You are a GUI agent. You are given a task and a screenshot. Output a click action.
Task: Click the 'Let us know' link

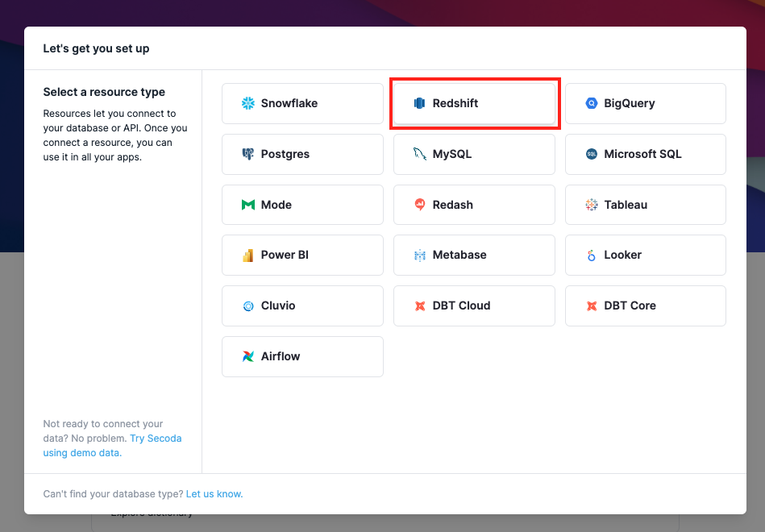tap(214, 494)
